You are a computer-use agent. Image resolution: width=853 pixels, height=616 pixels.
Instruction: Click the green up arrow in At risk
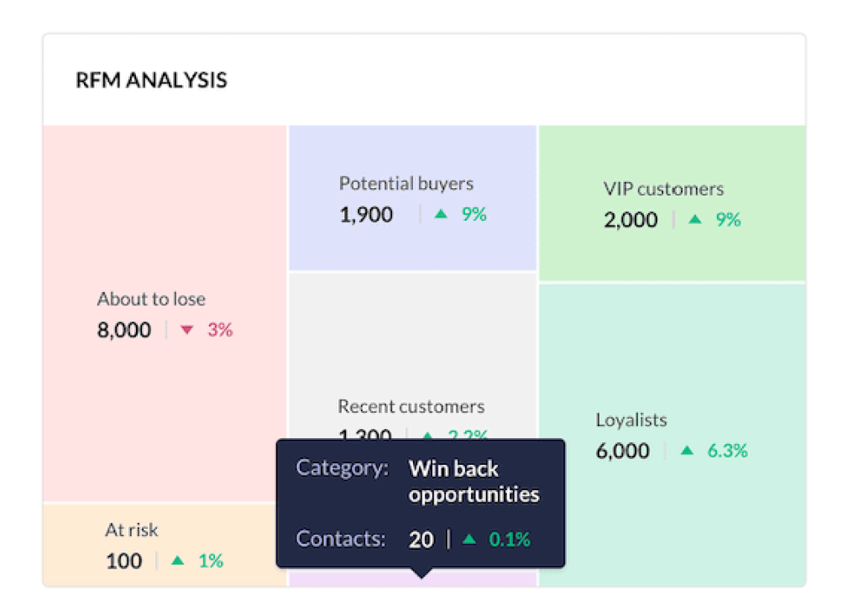coord(177,560)
